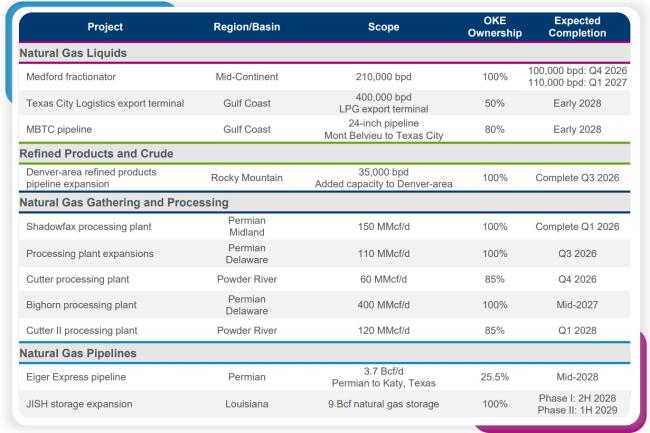Image resolution: width=650 pixels, height=433 pixels.
Task: Click the JISH storage expansion name
Action: point(79,404)
